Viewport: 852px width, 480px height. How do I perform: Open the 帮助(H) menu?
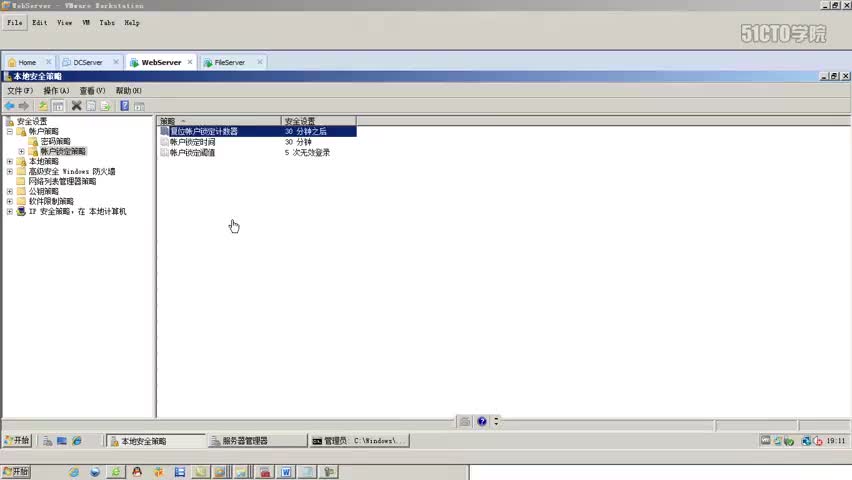tap(129, 91)
